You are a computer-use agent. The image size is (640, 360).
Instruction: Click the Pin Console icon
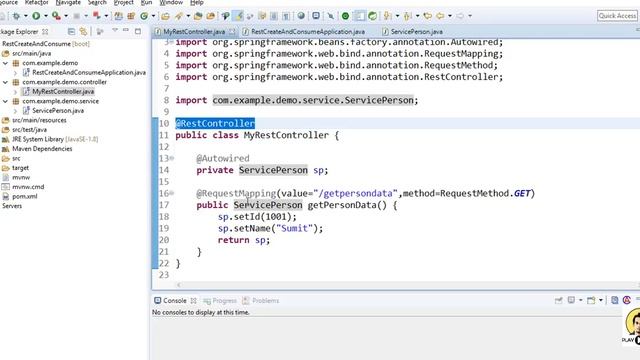coord(558,301)
